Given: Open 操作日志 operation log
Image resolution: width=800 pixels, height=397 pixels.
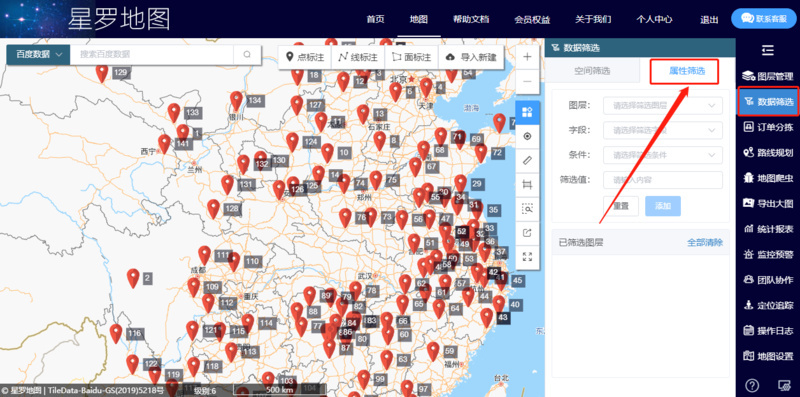Looking at the screenshot, I should (x=768, y=331).
